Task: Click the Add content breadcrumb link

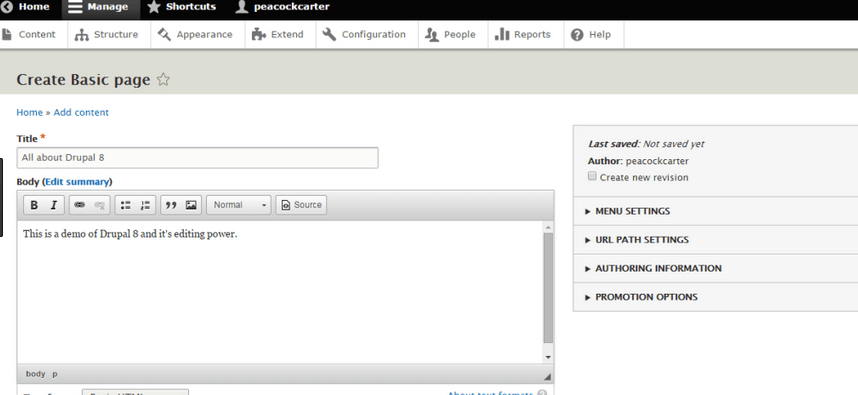Action: point(81,112)
